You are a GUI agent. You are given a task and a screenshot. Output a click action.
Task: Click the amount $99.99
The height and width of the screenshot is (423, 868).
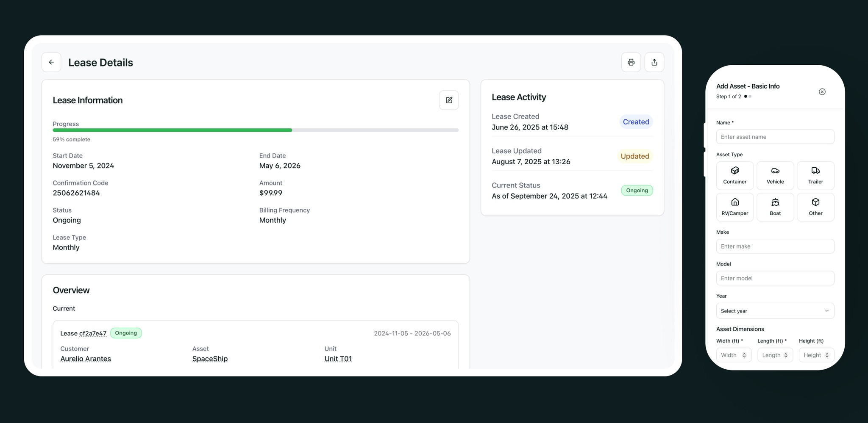click(271, 193)
